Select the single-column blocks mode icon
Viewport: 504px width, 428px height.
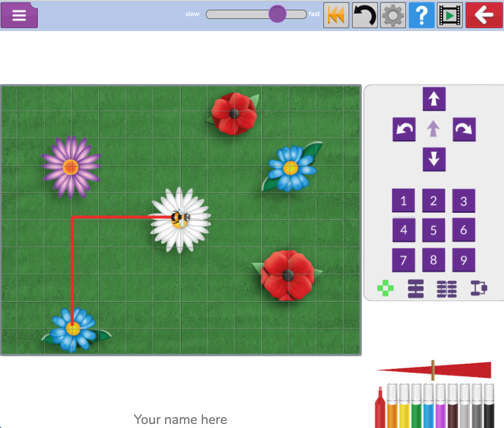416,289
